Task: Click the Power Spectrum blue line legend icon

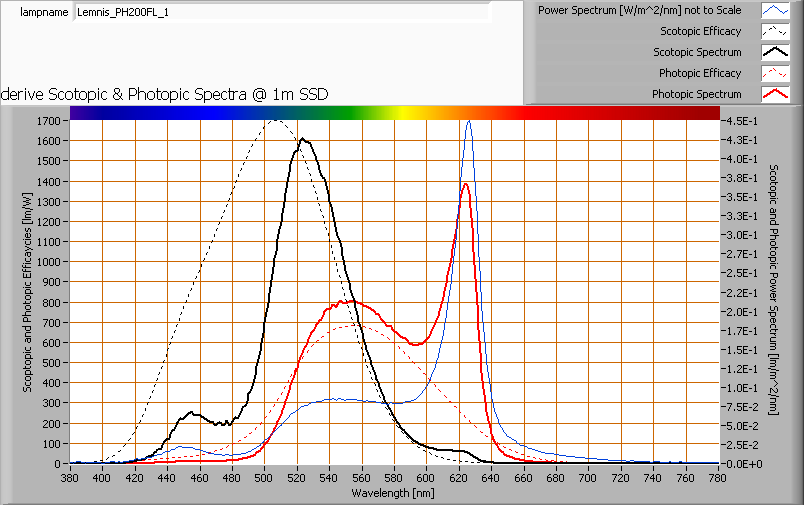Action: [776, 10]
